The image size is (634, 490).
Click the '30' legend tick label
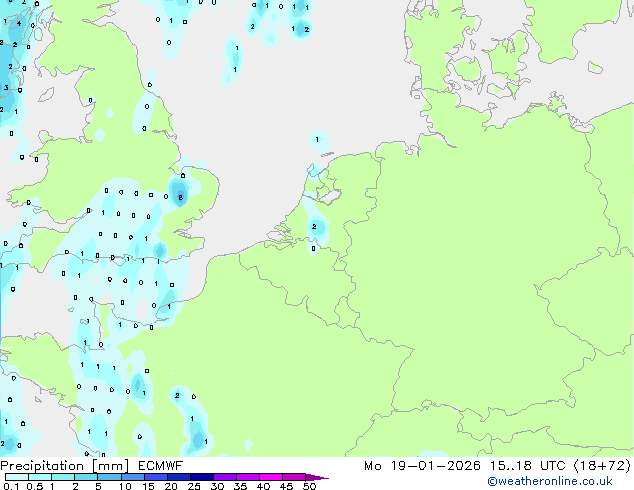click(x=217, y=486)
